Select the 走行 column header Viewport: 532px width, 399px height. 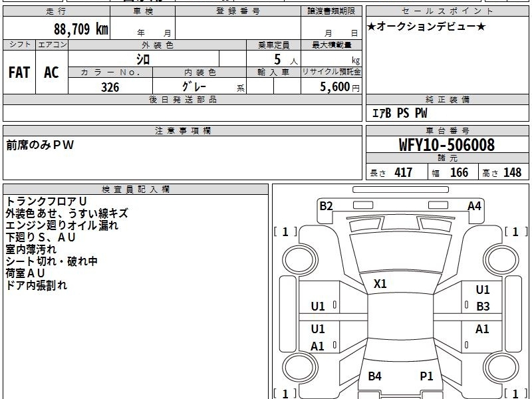(57, 11)
